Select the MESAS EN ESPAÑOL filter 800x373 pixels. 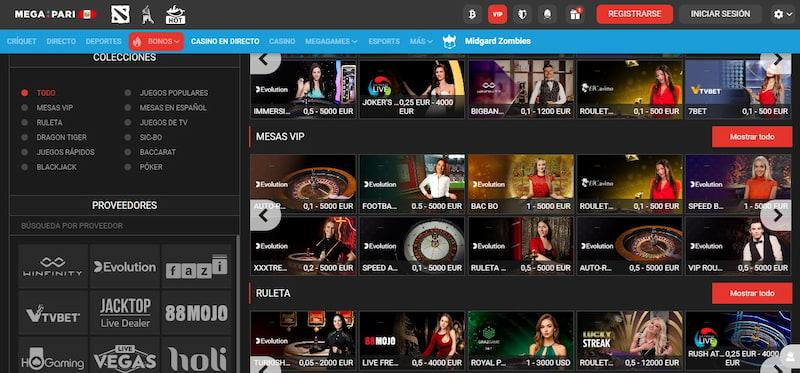(166, 108)
